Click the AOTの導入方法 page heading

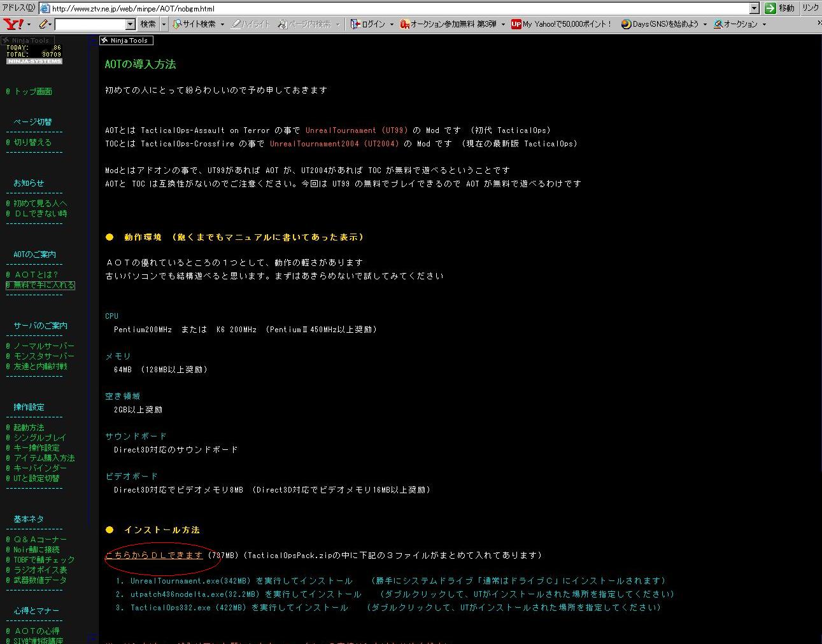tap(140, 64)
